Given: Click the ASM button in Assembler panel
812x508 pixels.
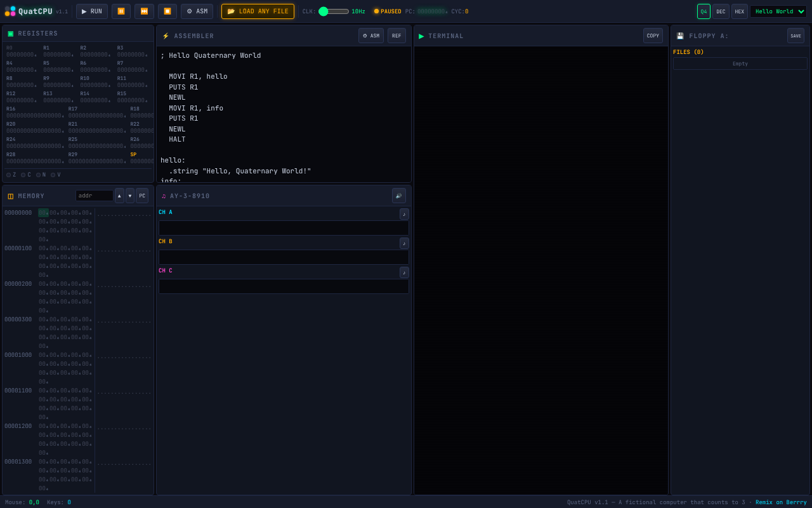Looking at the screenshot, I should [x=371, y=36].
